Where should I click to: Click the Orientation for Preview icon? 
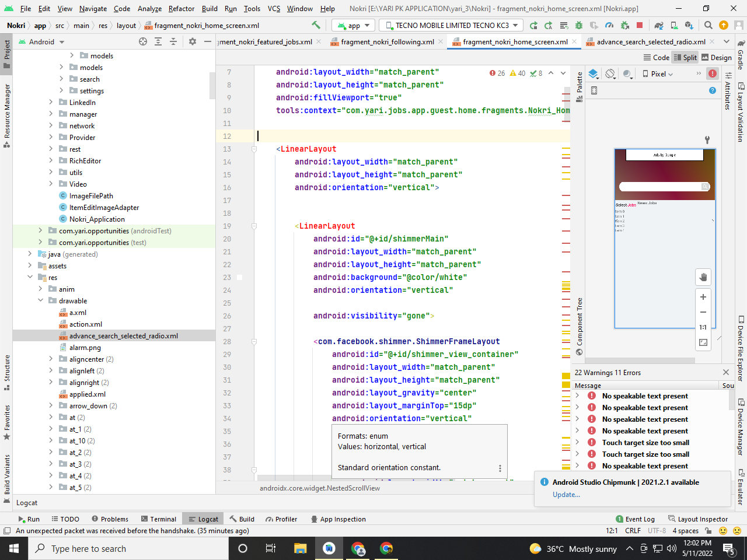[610, 73]
